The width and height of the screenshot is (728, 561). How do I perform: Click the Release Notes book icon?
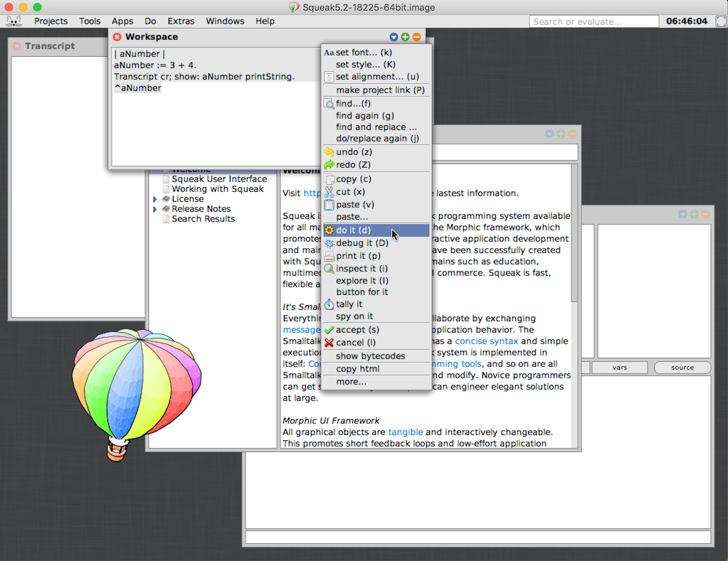click(x=167, y=209)
